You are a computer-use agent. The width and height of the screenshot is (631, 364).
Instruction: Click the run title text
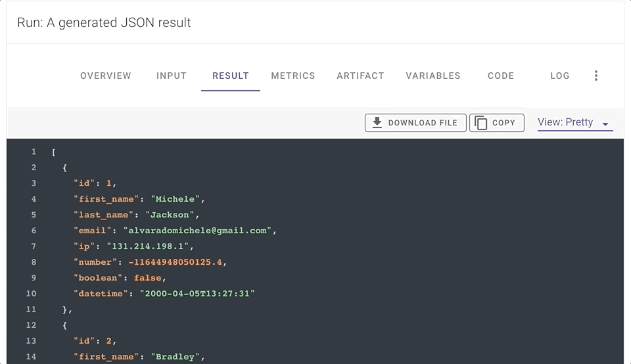pyautogui.click(x=104, y=22)
